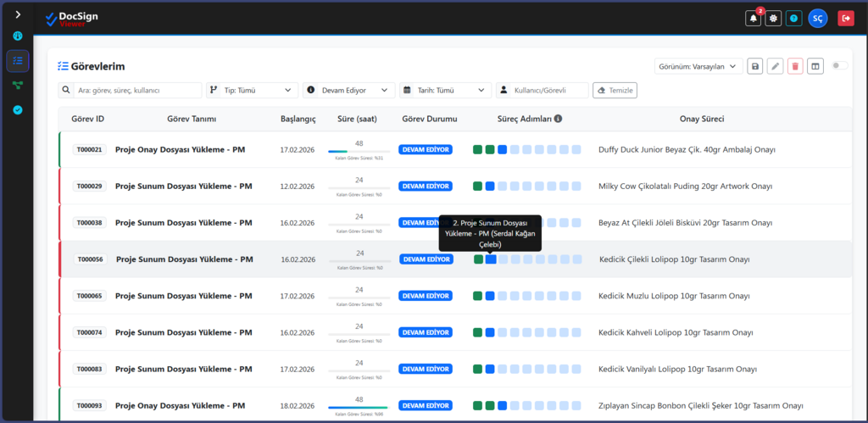
Task: Click the Temizle button
Action: point(615,90)
